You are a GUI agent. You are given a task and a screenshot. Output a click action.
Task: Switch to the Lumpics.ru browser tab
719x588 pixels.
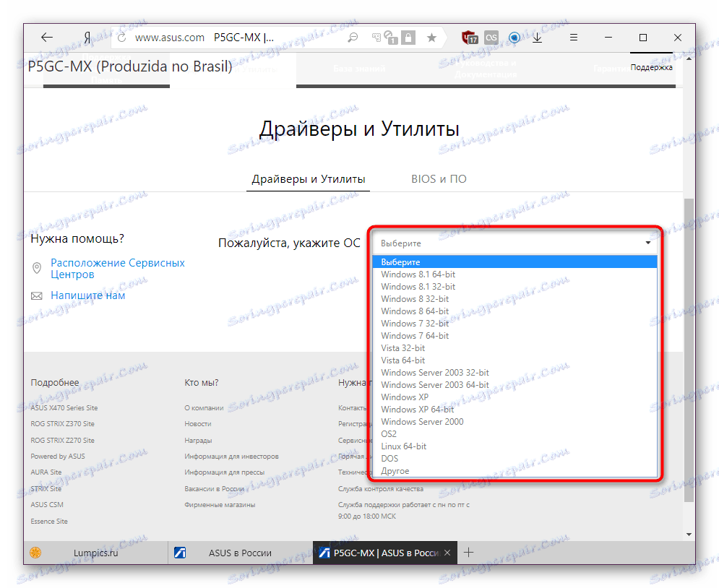point(96,553)
